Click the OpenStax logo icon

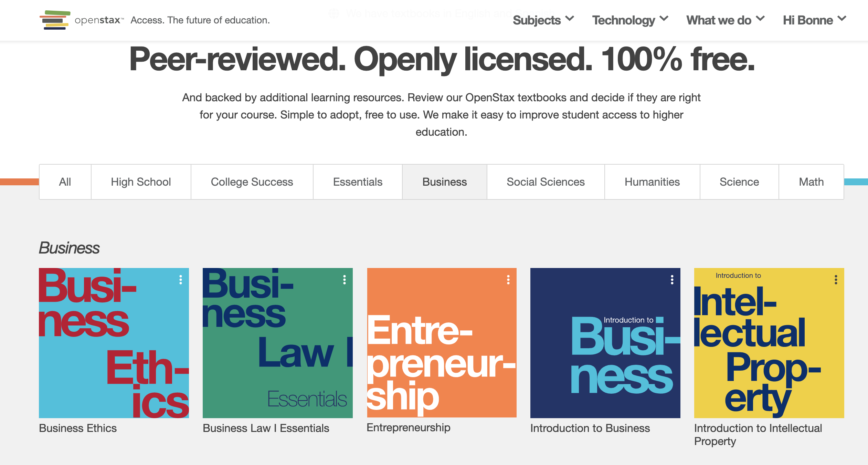[x=55, y=20]
